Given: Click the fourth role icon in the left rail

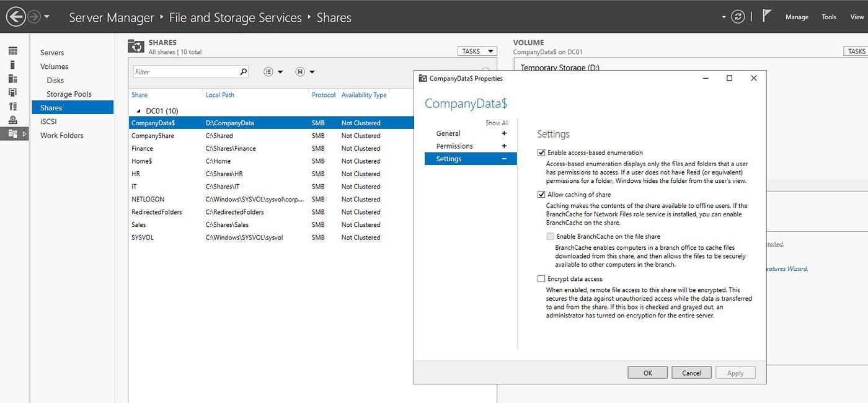Looking at the screenshot, I should (13, 92).
